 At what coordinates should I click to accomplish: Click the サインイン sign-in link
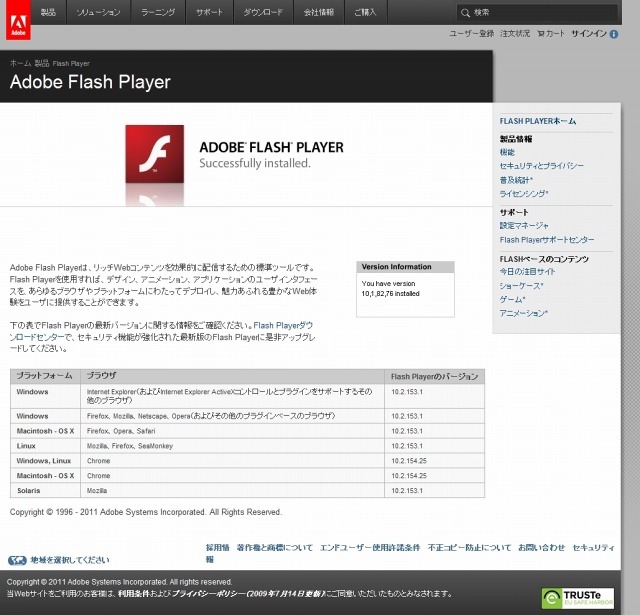tap(588, 33)
